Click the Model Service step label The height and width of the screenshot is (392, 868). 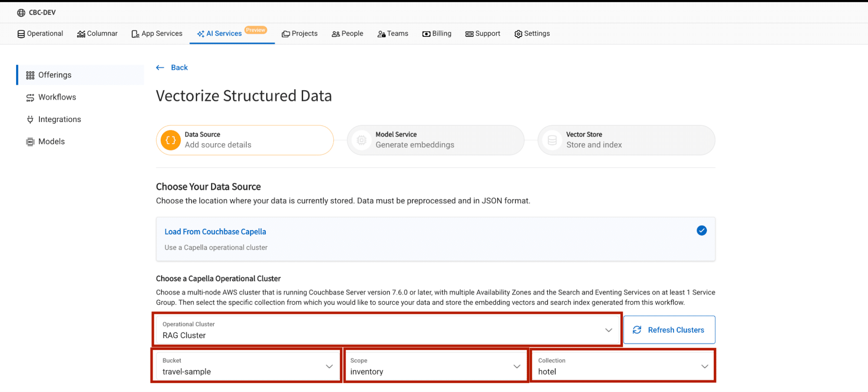tap(396, 135)
